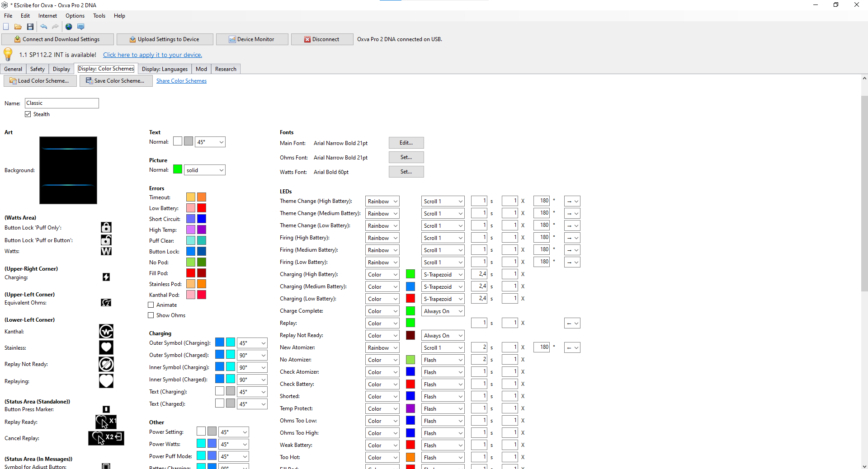
Task: Click the Charging (High Battery) seconds field
Action: [479, 274]
